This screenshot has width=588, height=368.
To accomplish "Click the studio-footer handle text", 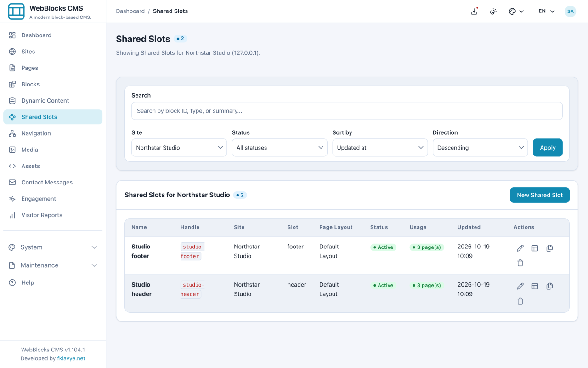I will (x=193, y=252).
